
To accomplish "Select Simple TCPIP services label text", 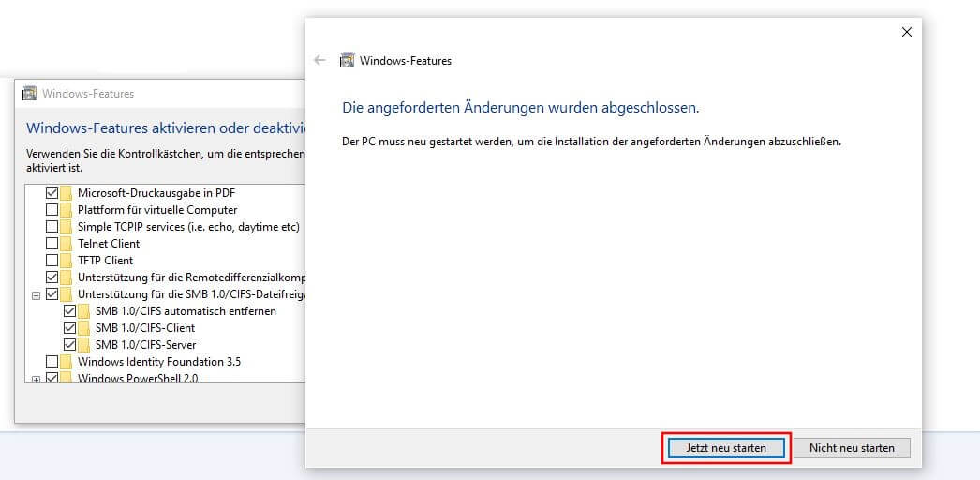I will click(x=188, y=226).
